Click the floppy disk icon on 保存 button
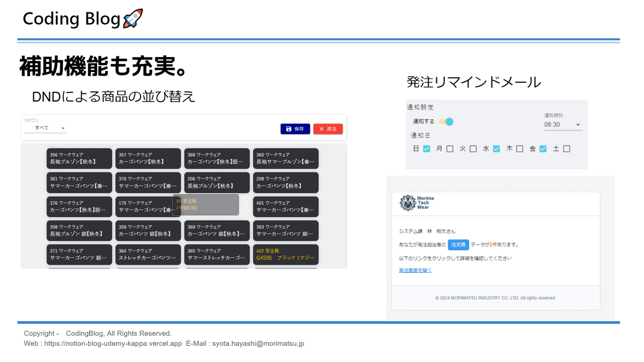Image resolution: width=644 pixels, height=362 pixels. coord(289,129)
